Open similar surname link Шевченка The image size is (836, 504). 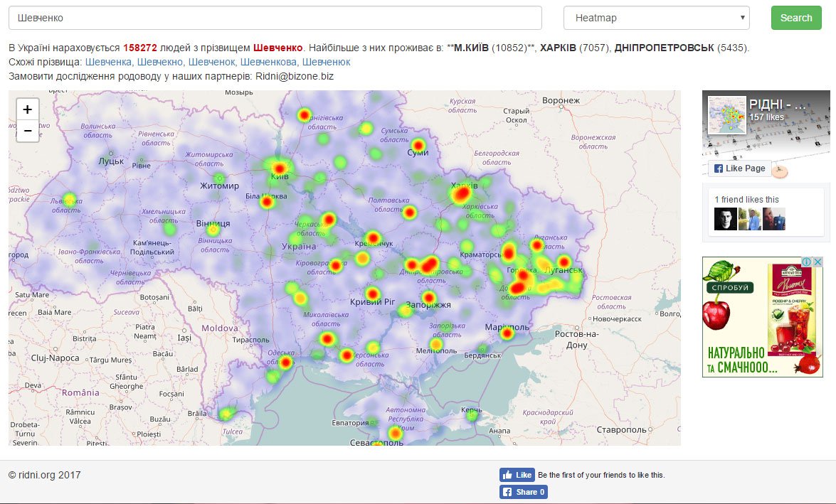[x=107, y=62]
